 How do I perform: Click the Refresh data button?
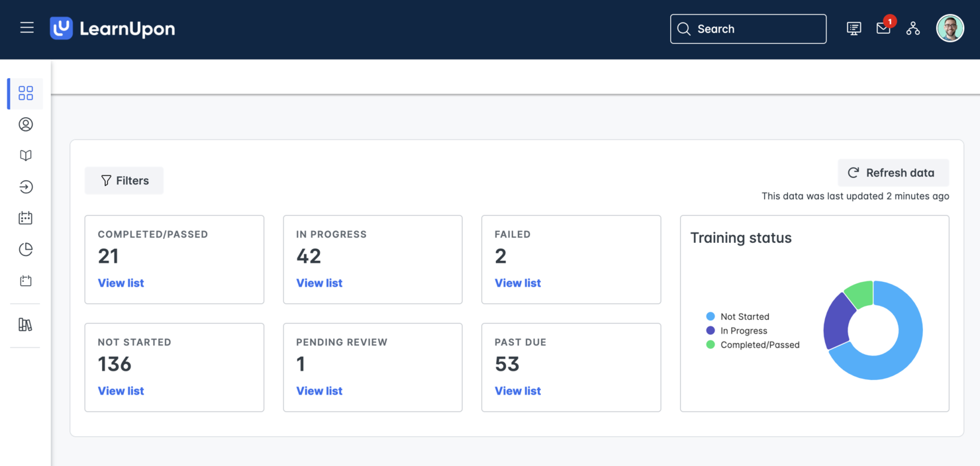click(893, 173)
